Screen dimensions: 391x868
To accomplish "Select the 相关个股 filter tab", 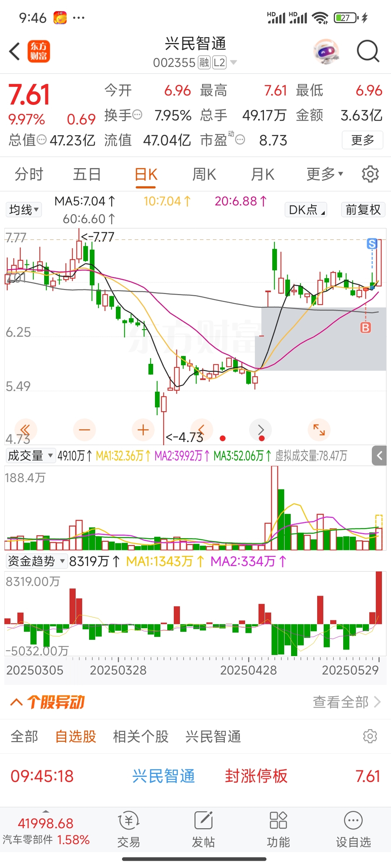I will [141, 736].
